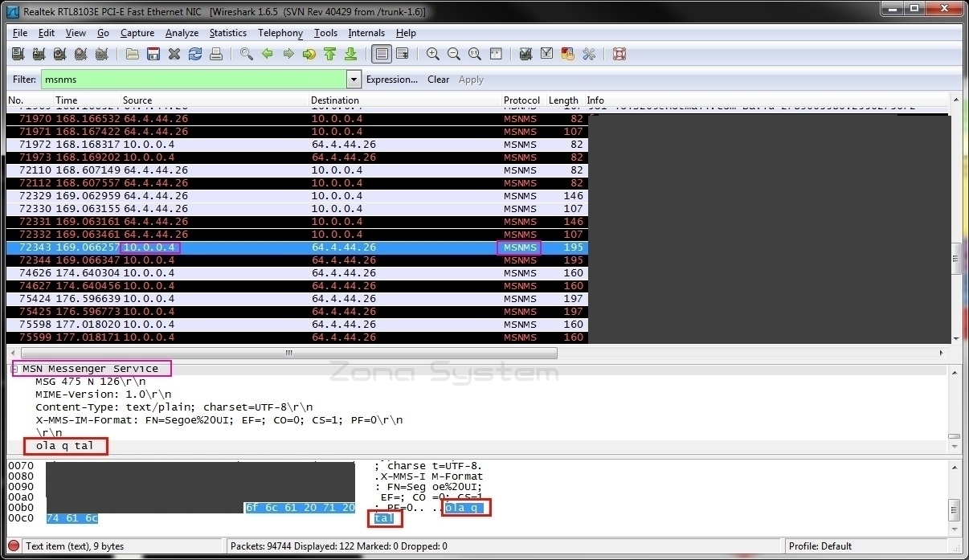Viewport: 969px width, 560px height.
Task: Open coloring rules editor
Action: (x=568, y=54)
